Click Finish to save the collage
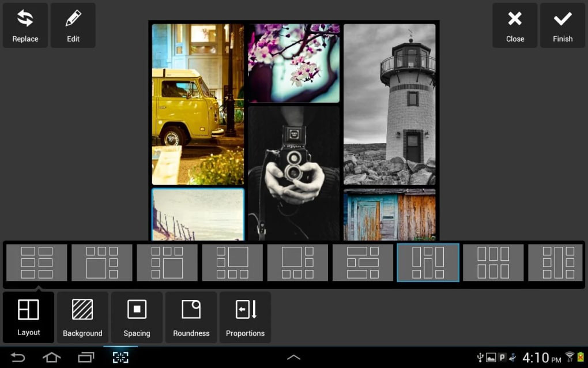Screen dimensions: 588x368 click(563, 25)
